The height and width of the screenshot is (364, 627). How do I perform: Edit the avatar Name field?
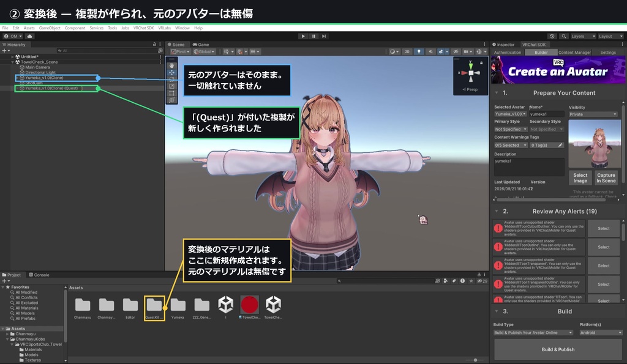click(547, 114)
